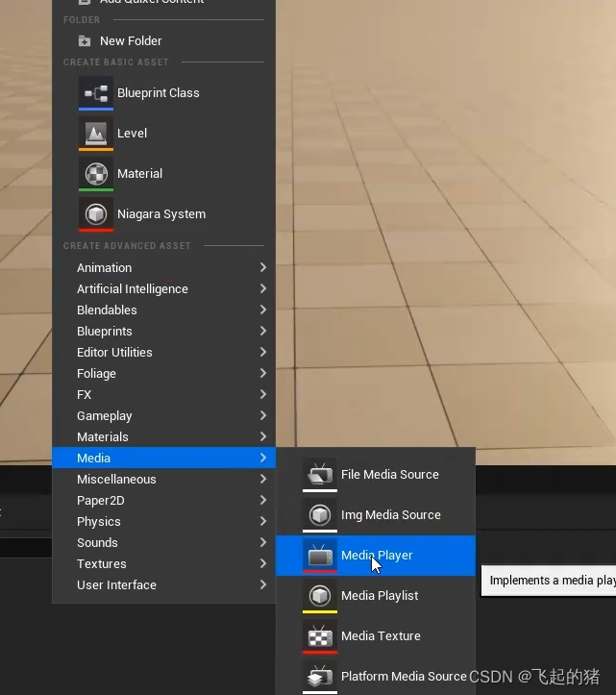The width and height of the screenshot is (616, 695).
Task: Choose Media Texture text
Action: click(x=381, y=636)
